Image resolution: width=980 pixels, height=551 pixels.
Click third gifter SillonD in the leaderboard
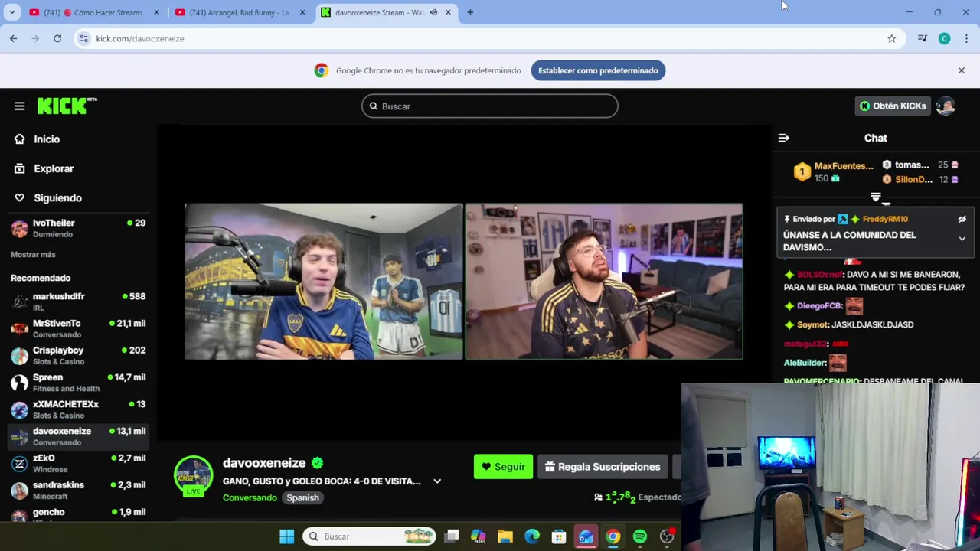pyautogui.click(x=913, y=180)
